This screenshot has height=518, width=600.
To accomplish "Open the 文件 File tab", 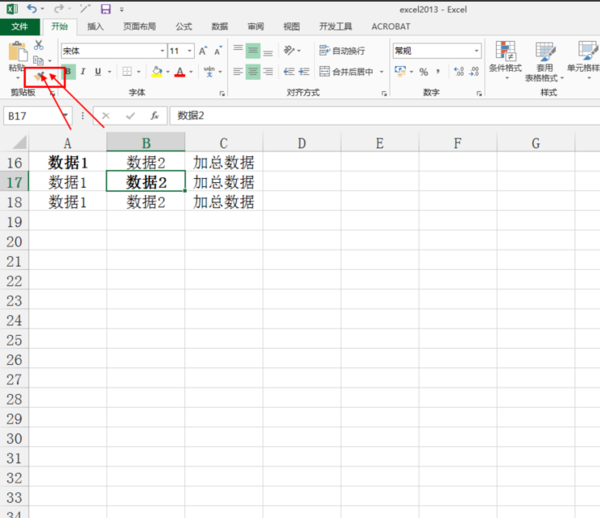I will tap(20, 26).
